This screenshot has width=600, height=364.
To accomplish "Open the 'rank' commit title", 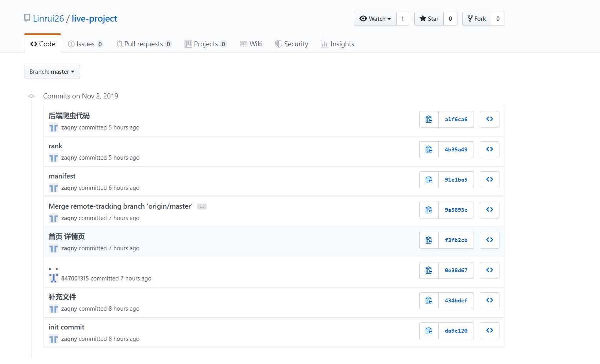I will (55, 146).
